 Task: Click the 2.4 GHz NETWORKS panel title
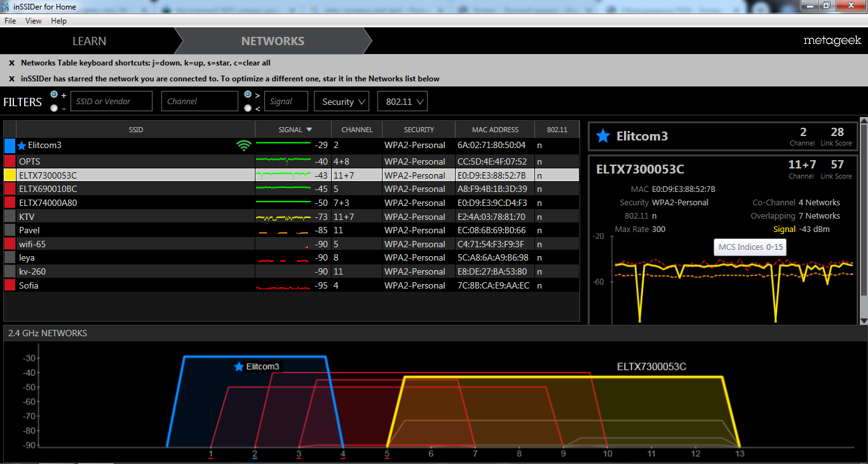click(x=48, y=333)
